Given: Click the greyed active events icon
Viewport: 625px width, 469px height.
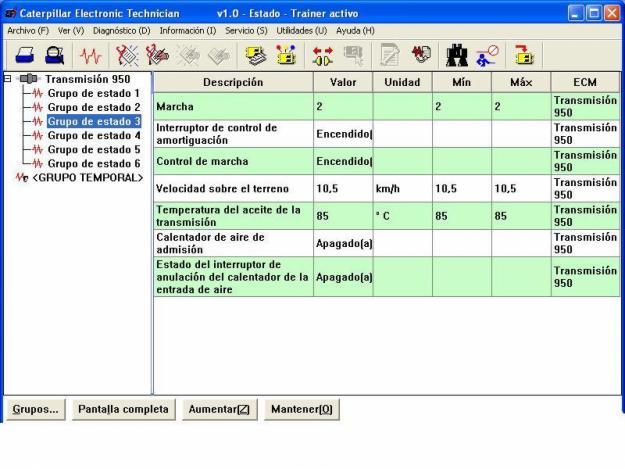Looking at the screenshot, I should [x=188, y=55].
